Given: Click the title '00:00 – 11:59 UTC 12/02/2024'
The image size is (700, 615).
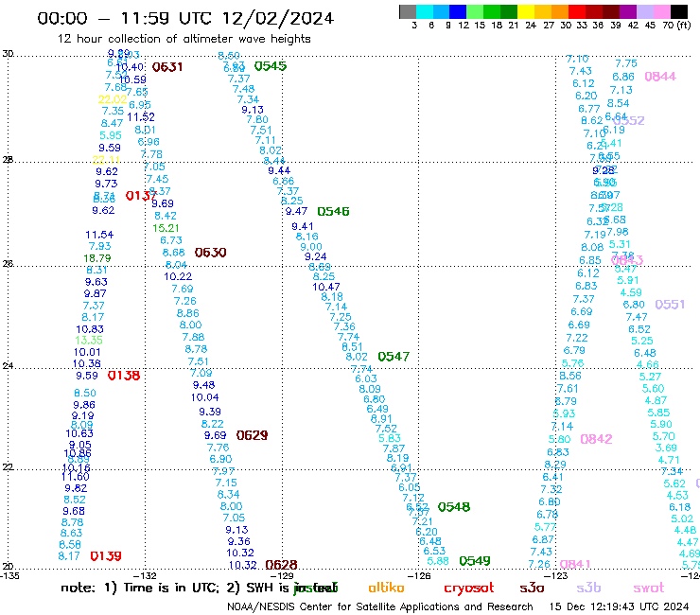Looking at the screenshot, I should 185,18.
